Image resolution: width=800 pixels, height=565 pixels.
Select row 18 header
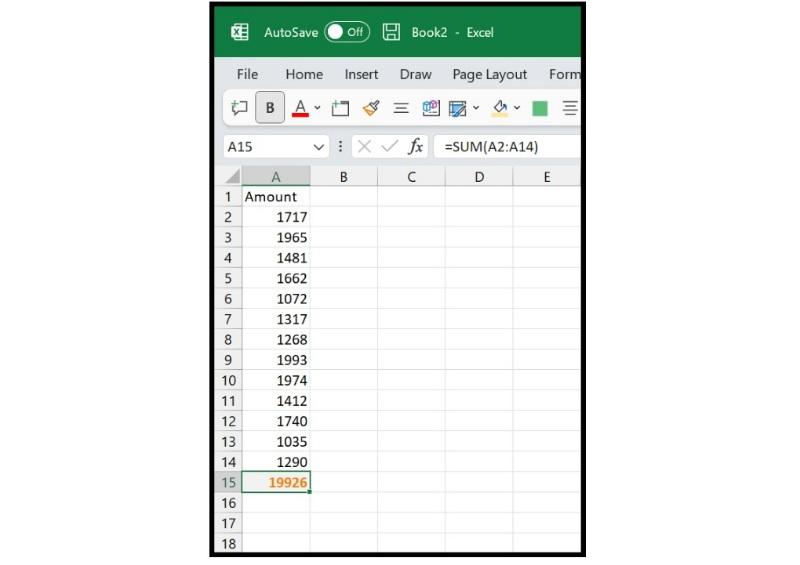228,543
